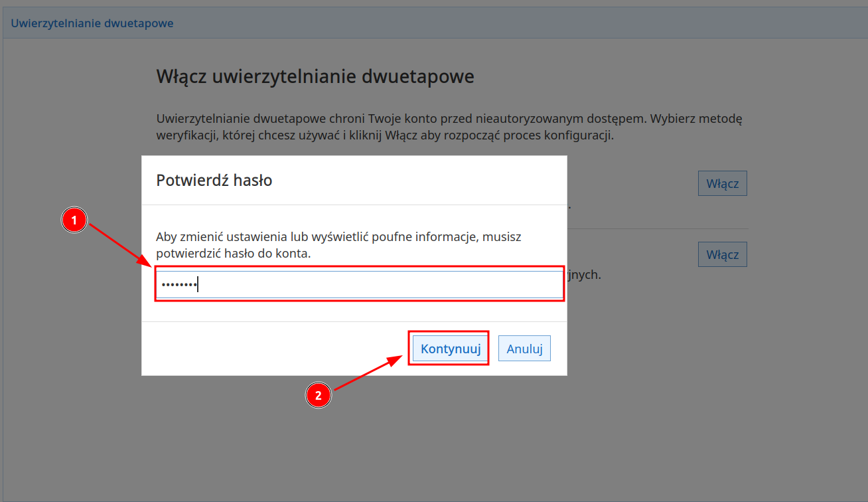Click the password field in the dialog
The height and width of the screenshot is (502, 868).
pyautogui.click(x=359, y=284)
